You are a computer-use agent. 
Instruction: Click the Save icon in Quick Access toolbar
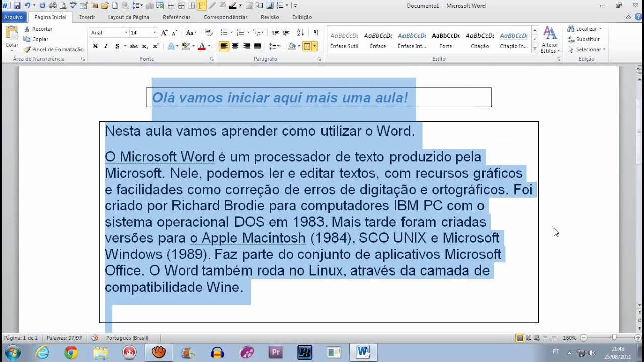[x=17, y=6]
